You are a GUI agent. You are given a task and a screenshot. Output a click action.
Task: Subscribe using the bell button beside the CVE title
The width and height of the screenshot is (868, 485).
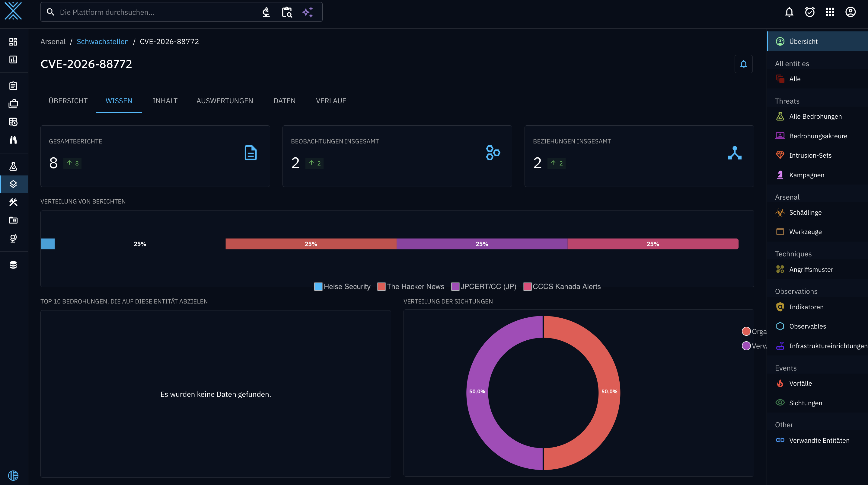point(743,64)
